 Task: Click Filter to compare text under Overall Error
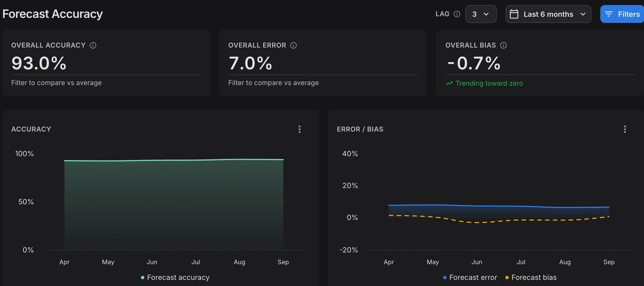[274, 83]
